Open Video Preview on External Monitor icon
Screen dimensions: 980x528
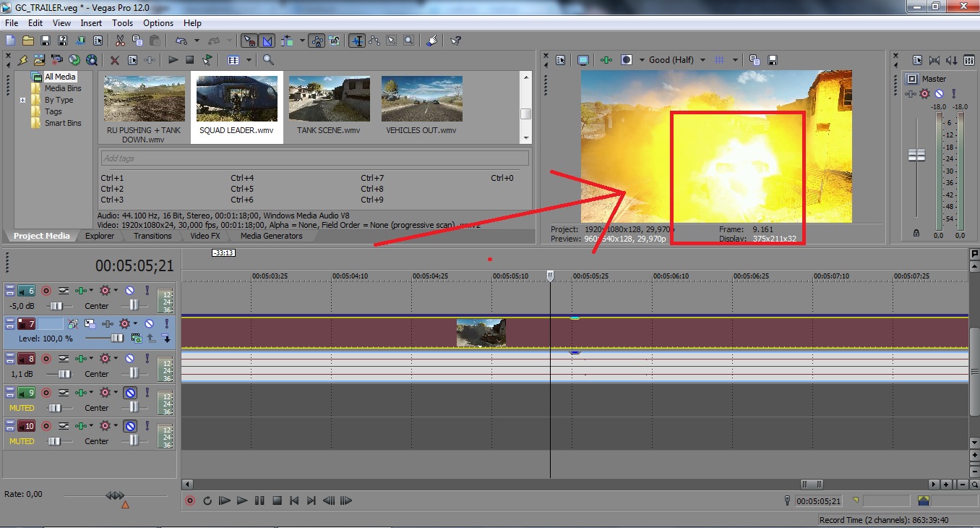[583, 60]
